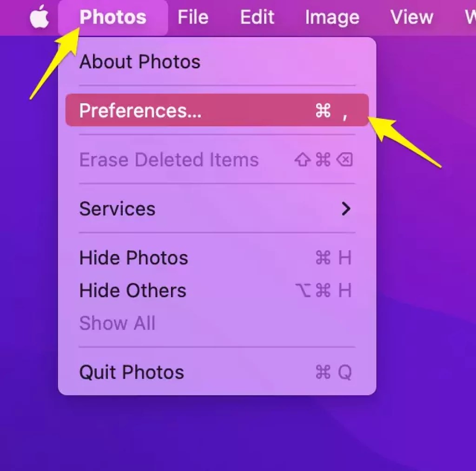Open Preferences from the highlighted entry
Screen dimensions: 476x471
(139, 110)
